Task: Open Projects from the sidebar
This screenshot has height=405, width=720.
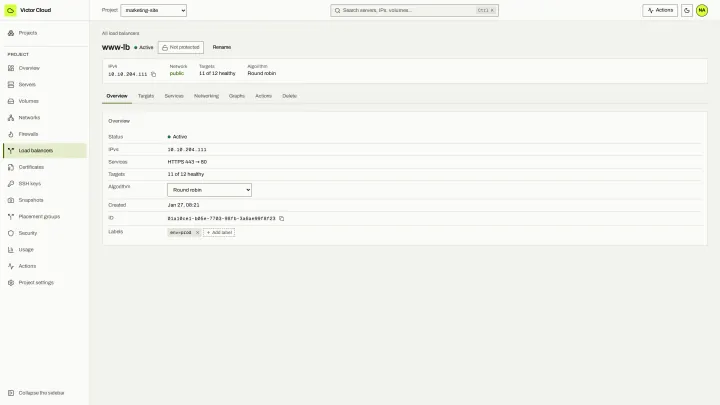Action: pos(45,33)
